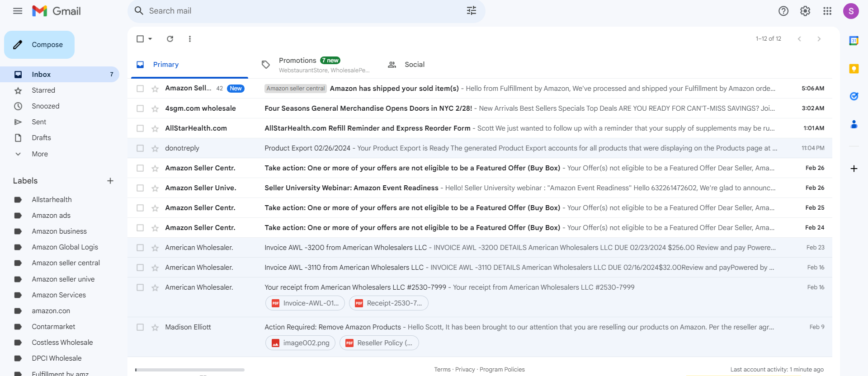
Task: Select the 4sgm.com wholesale email checkbox
Action: coord(140,108)
